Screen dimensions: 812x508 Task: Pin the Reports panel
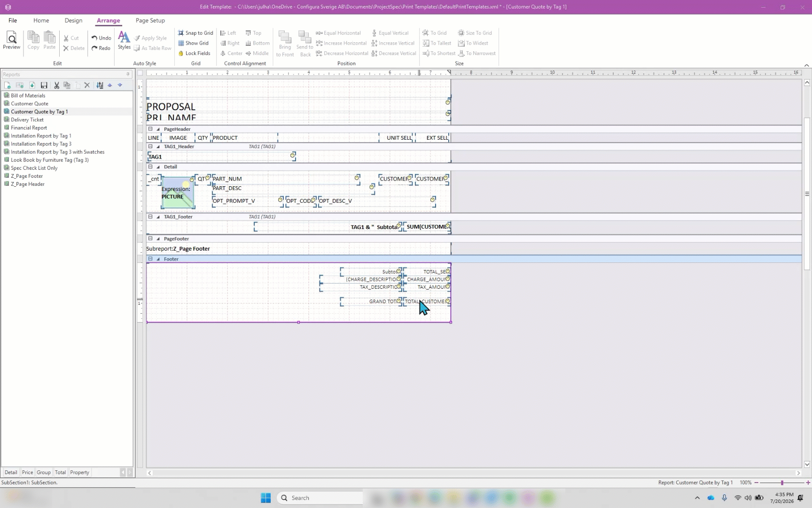click(128, 74)
